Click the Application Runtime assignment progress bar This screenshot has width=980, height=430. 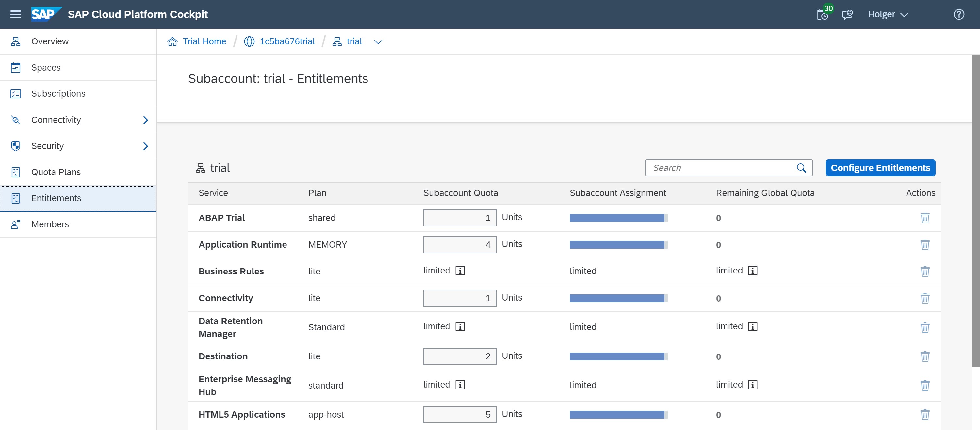618,245
